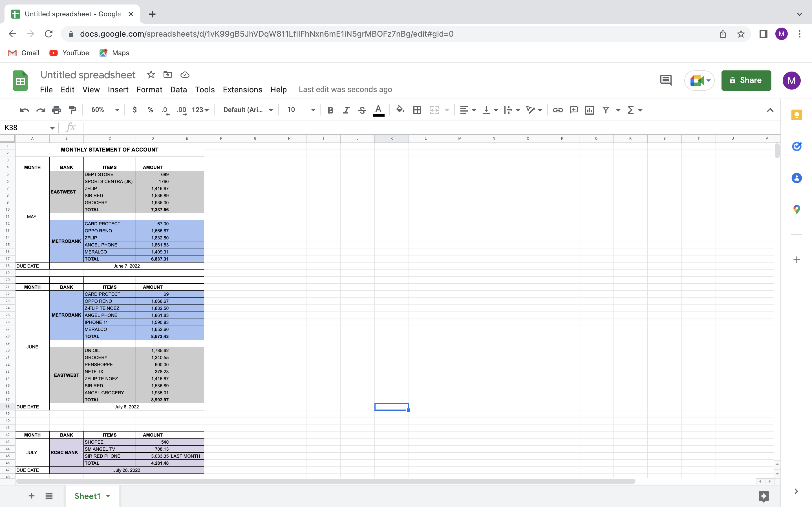This screenshot has width=812, height=507.
Task: Click the borders grid icon
Action: 417,110
